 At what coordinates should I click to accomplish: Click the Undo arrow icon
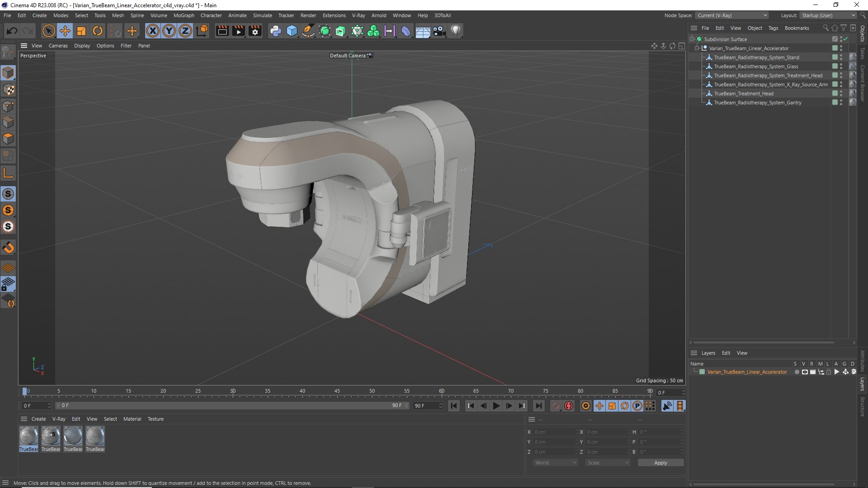point(12,31)
